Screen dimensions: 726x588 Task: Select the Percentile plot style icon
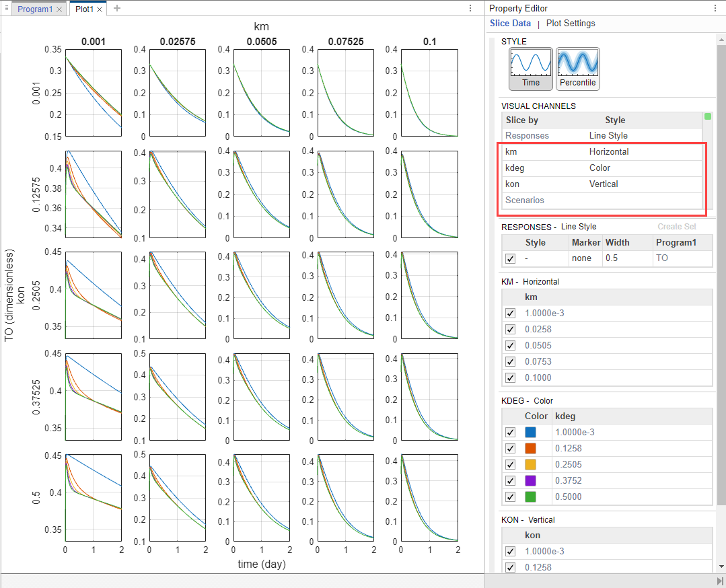tap(577, 69)
